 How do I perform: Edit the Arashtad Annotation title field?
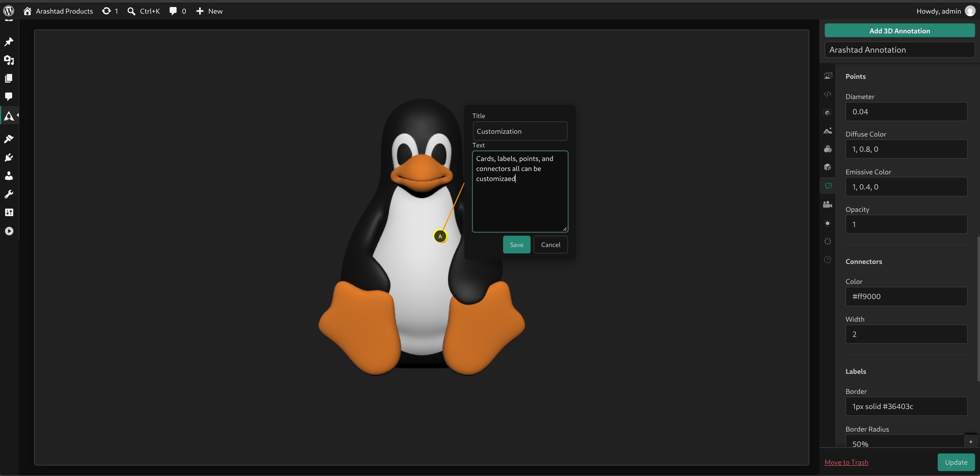coord(899,50)
